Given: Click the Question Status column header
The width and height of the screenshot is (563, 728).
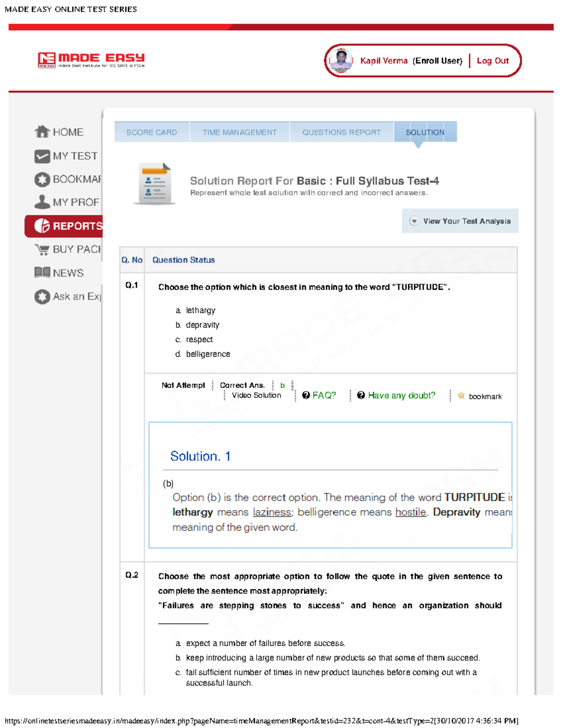Looking at the screenshot, I should point(183,260).
